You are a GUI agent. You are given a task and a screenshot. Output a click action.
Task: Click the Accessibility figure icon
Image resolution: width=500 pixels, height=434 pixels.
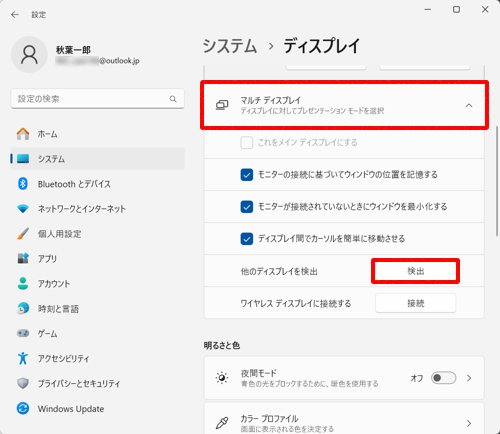(23, 358)
